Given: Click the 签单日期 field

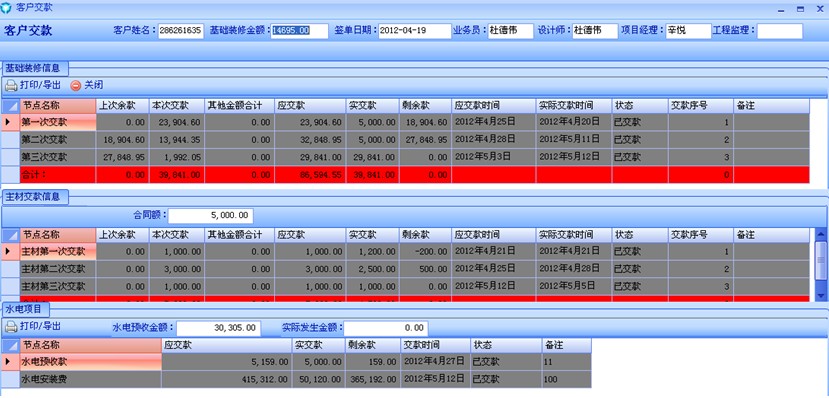Looking at the screenshot, I should [414, 31].
